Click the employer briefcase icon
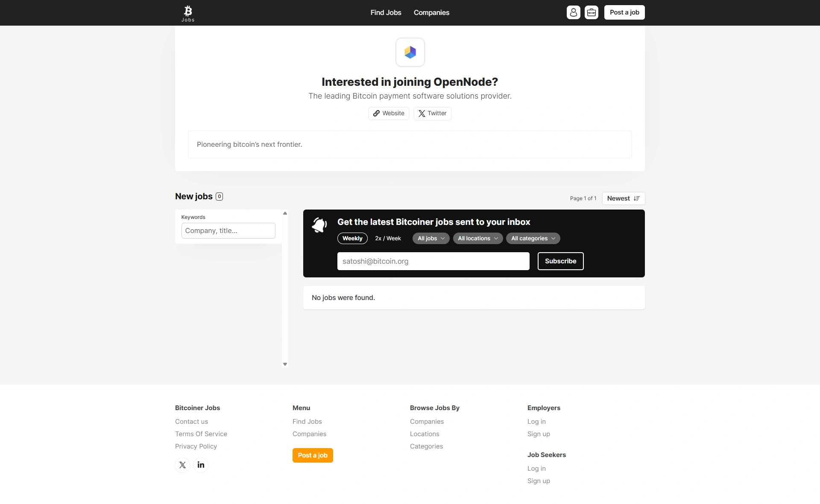This screenshot has height=504, width=820. pyautogui.click(x=591, y=12)
